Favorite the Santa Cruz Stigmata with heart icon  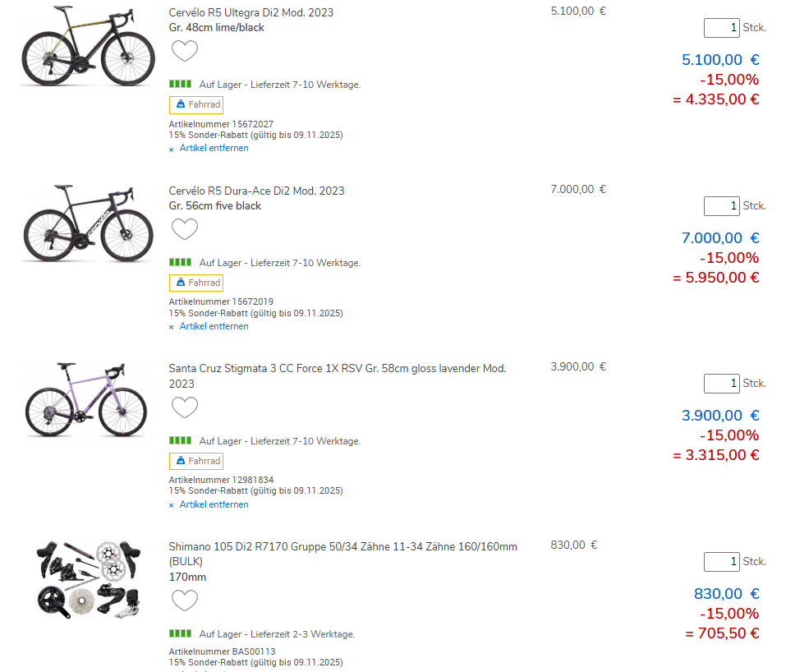coord(185,407)
